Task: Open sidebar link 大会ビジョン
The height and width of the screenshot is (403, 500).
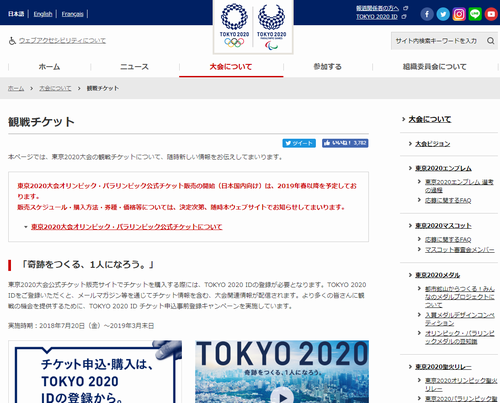Action: pyautogui.click(x=432, y=144)
